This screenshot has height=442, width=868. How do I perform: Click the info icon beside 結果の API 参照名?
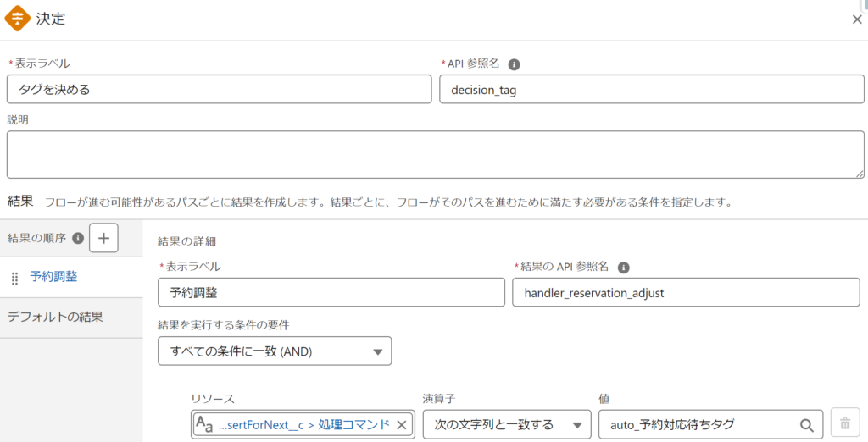coord(623,267)
